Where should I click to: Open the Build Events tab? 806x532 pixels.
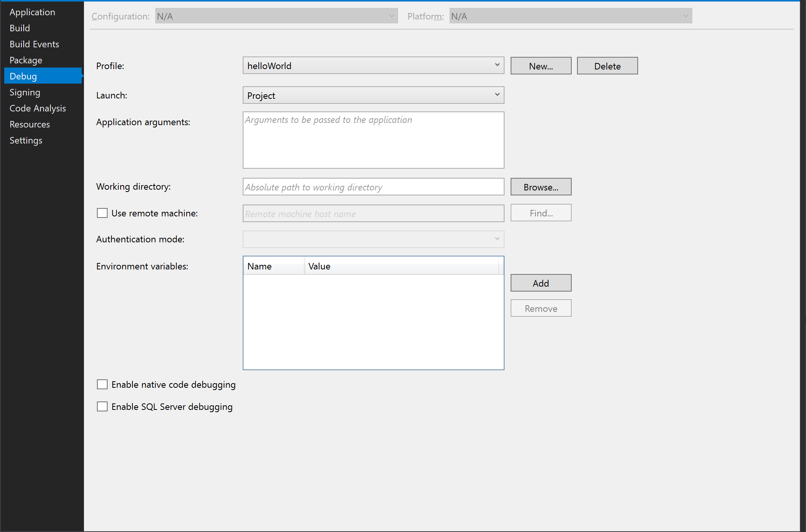tap(34, 44)
